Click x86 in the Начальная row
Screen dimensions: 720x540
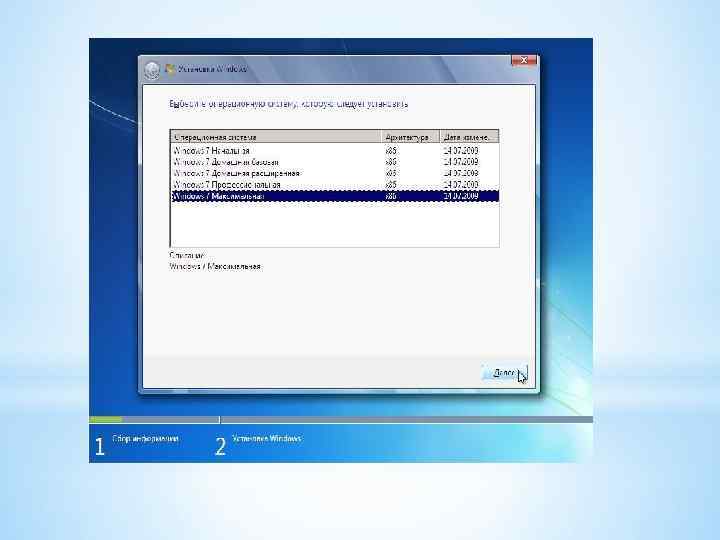click(x=391, y=151)
